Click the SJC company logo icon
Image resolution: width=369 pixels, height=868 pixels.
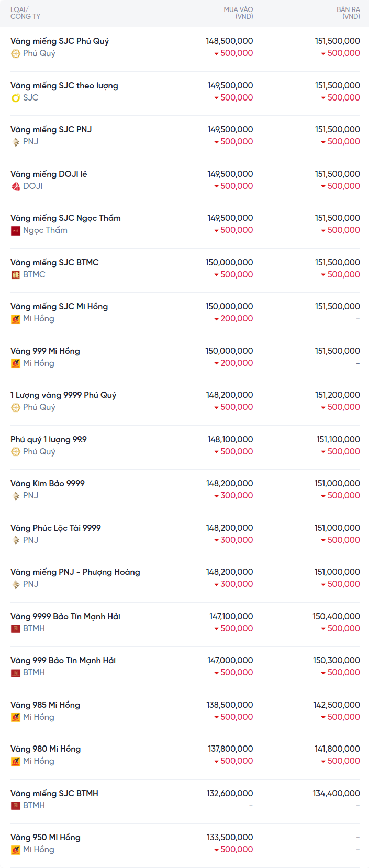tap(16, 98)
